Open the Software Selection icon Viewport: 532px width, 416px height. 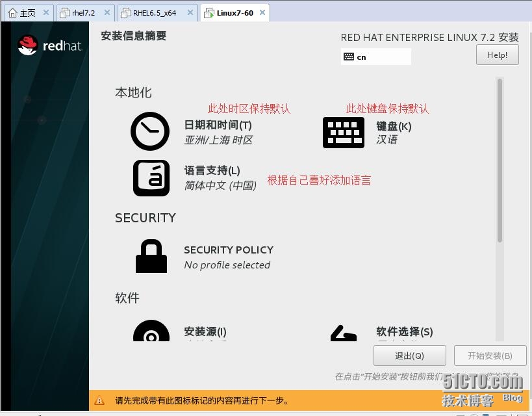click(344, 333)
